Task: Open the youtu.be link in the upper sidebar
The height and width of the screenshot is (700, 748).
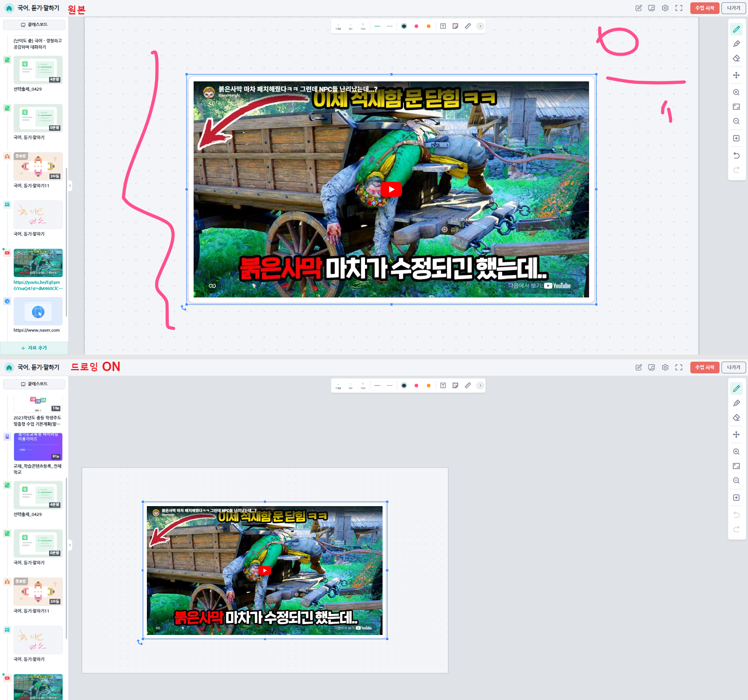Action: coord(38,285)
